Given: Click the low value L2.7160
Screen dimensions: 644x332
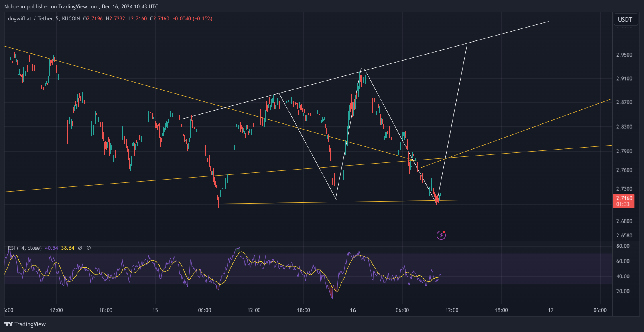Looking at the screenshot, I should [x=138, y=18].
